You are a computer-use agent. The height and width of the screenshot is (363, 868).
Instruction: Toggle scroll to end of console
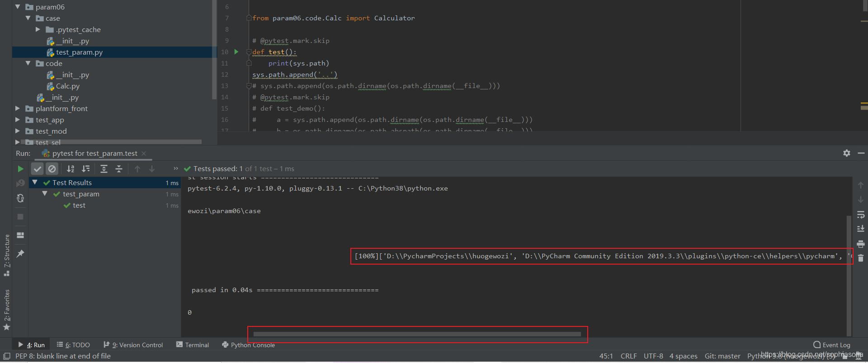pos(861,229)
